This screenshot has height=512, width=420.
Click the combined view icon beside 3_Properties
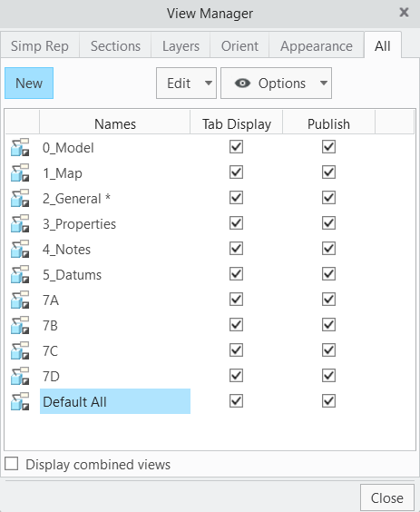pos(20,223)
